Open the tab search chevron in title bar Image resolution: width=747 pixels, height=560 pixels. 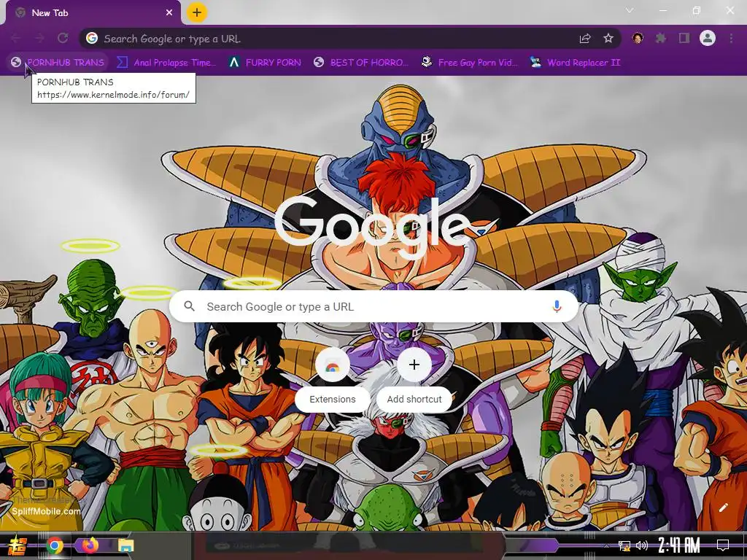(x=630, y=10)
